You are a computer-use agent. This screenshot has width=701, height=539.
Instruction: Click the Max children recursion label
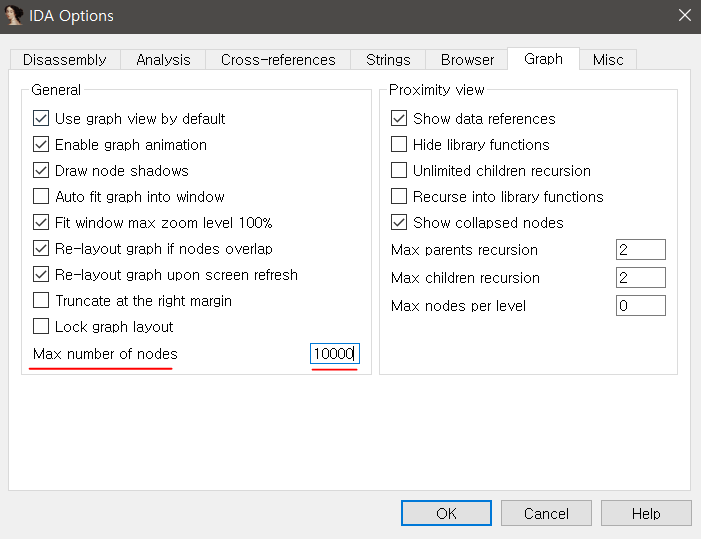465,278
